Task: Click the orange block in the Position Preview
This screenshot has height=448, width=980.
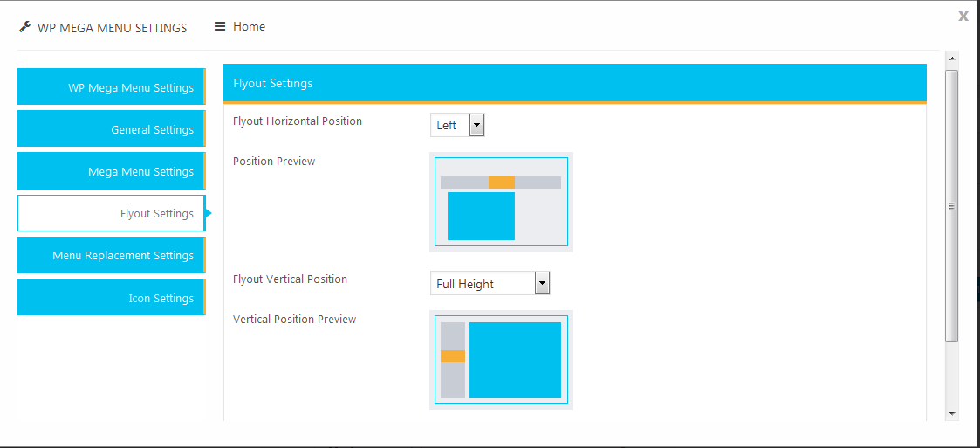Action: [x=501, y=183]
